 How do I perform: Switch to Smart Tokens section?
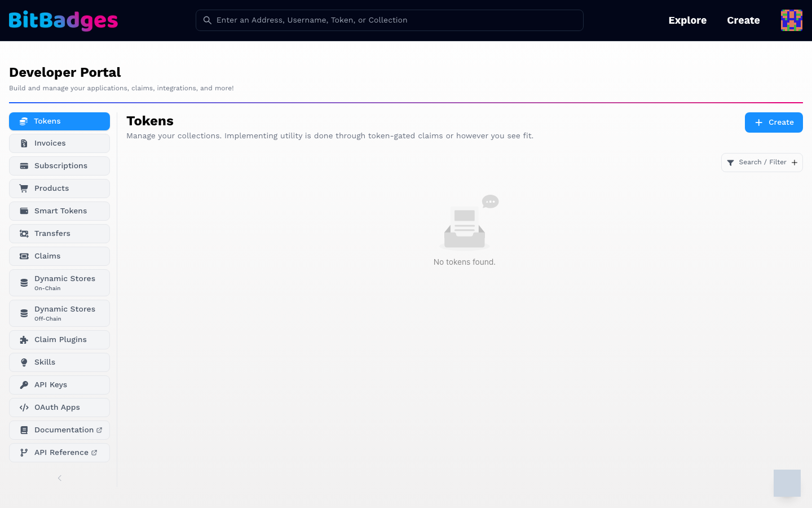[59, 211]
